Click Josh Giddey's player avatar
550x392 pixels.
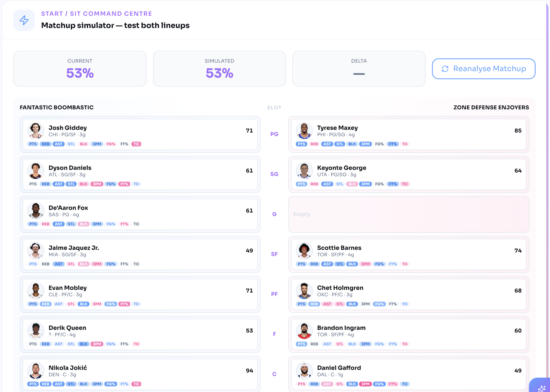(x=36, y=131)
